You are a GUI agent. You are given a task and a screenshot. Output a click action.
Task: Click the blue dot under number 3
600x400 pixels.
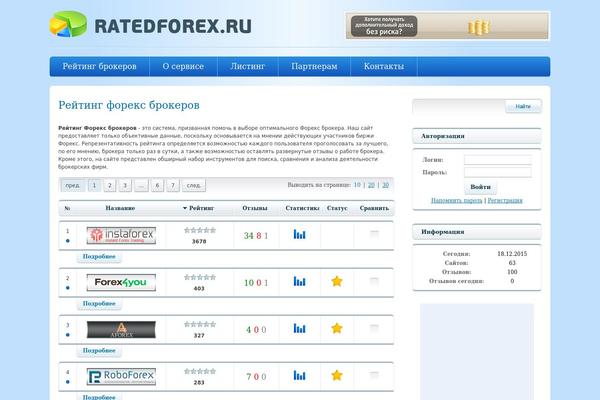click(x=68, y=335)
